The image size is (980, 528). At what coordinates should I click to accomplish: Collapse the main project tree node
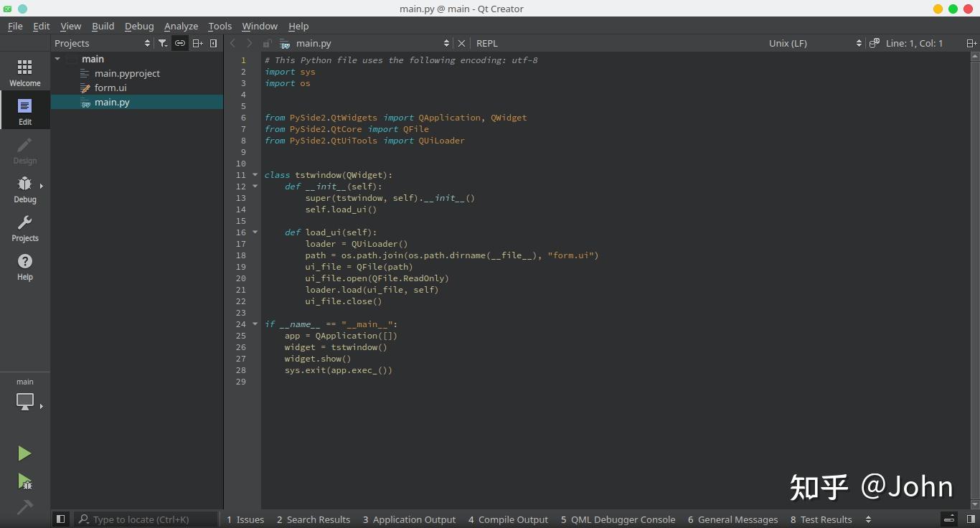[x=57, y=59]
